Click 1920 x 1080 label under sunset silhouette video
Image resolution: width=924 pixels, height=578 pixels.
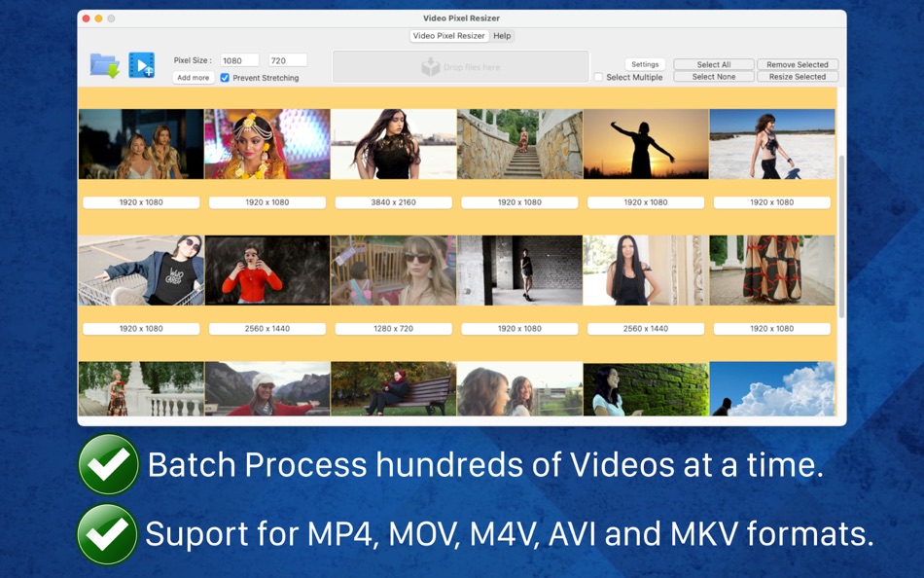(646, 202)
